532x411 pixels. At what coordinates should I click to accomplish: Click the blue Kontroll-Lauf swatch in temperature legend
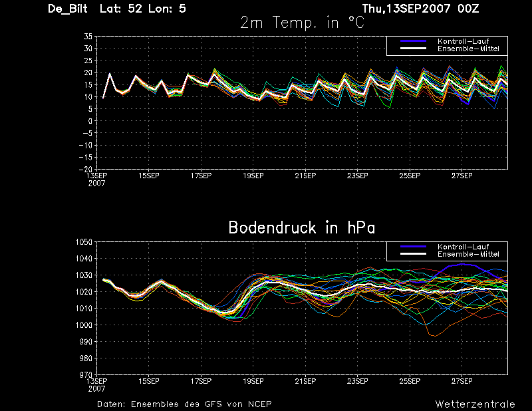[413, 41]
